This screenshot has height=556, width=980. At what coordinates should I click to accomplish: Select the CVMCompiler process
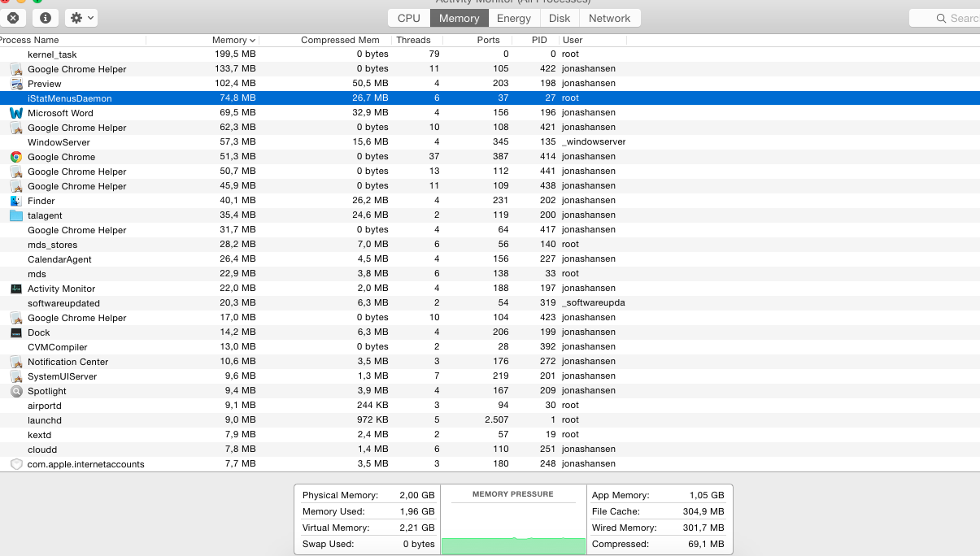point(490,347)
